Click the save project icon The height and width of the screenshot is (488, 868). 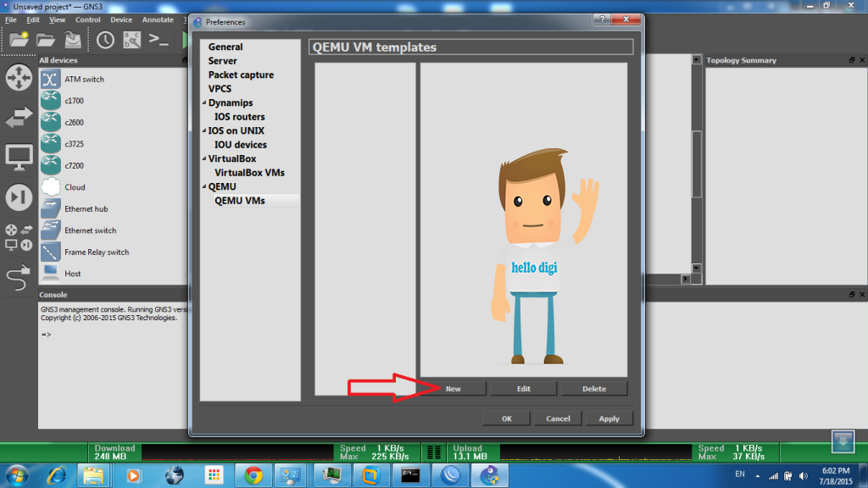[73, 40]
